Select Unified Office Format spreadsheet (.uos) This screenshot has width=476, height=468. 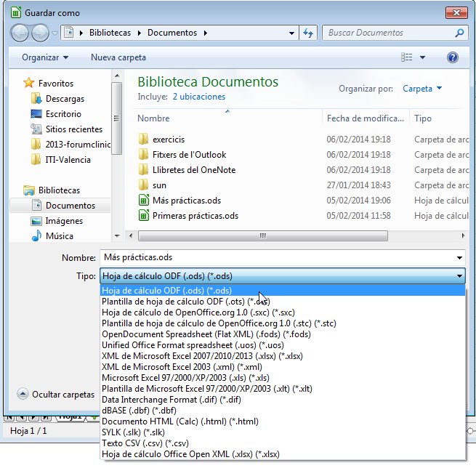(x=282, y=345)
